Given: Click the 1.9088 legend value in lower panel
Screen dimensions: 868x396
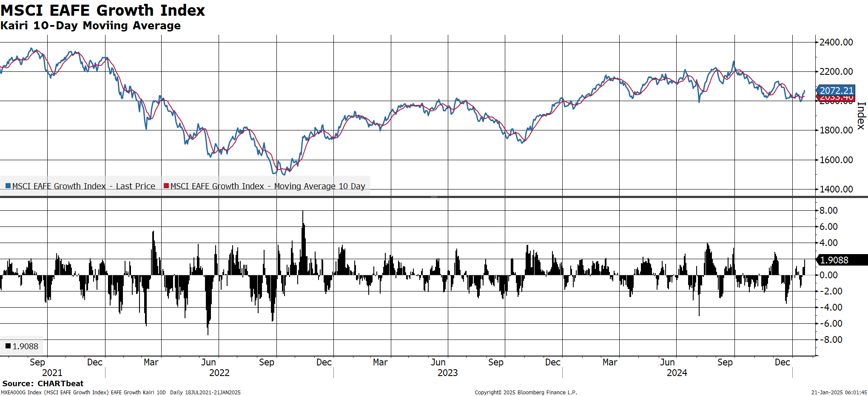Looking at the screenshot, I should [26, 346].
